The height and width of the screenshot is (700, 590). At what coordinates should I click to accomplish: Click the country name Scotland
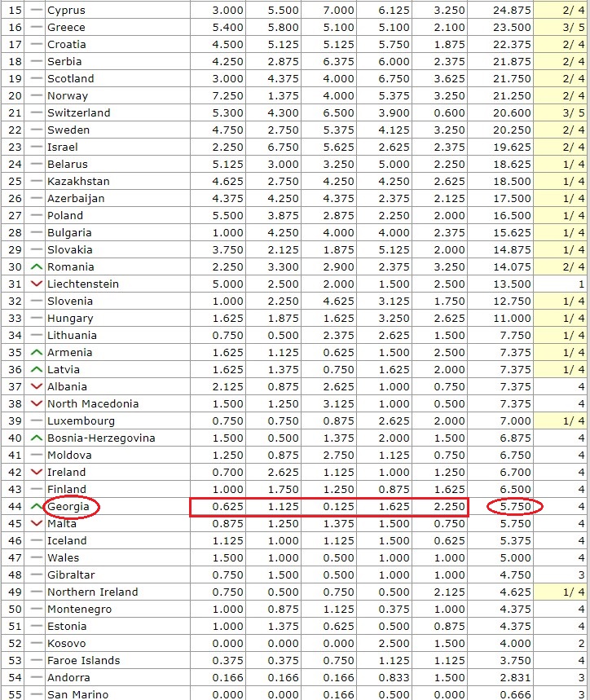[x=71, y=78]
